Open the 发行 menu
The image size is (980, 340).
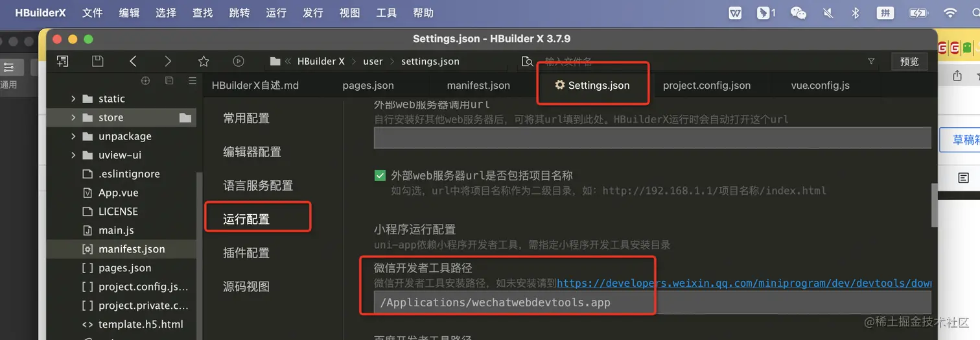[313, 13]
